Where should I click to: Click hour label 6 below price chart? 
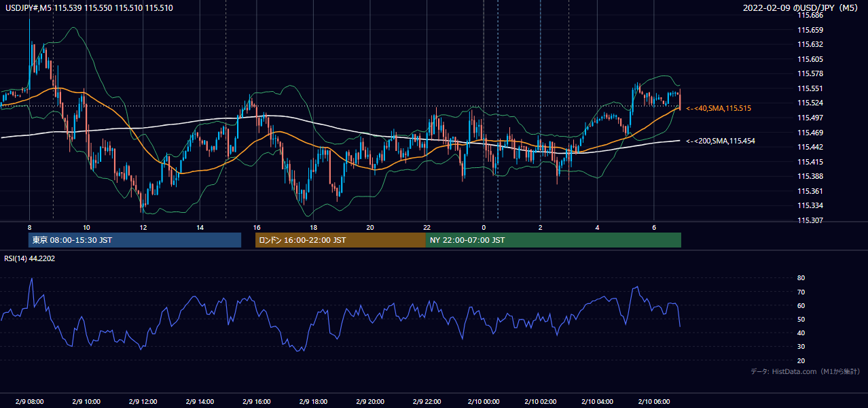click(x=653, y=227)
